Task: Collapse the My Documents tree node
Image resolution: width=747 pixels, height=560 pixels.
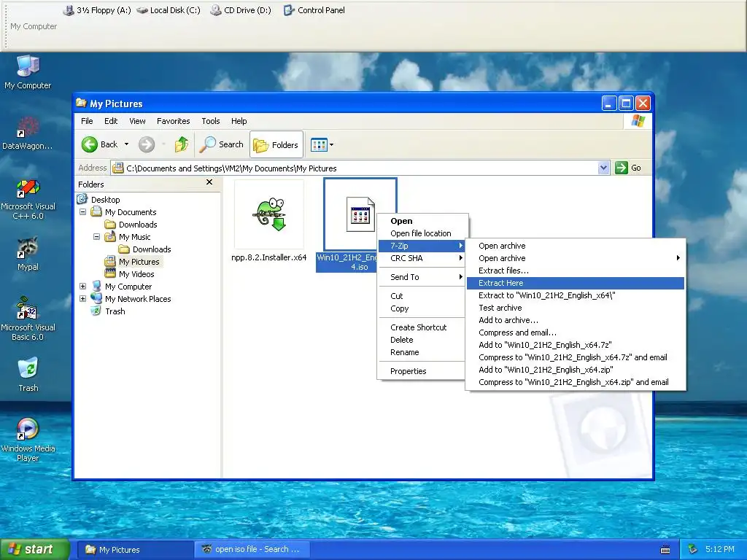Action: tap(83, 211)
